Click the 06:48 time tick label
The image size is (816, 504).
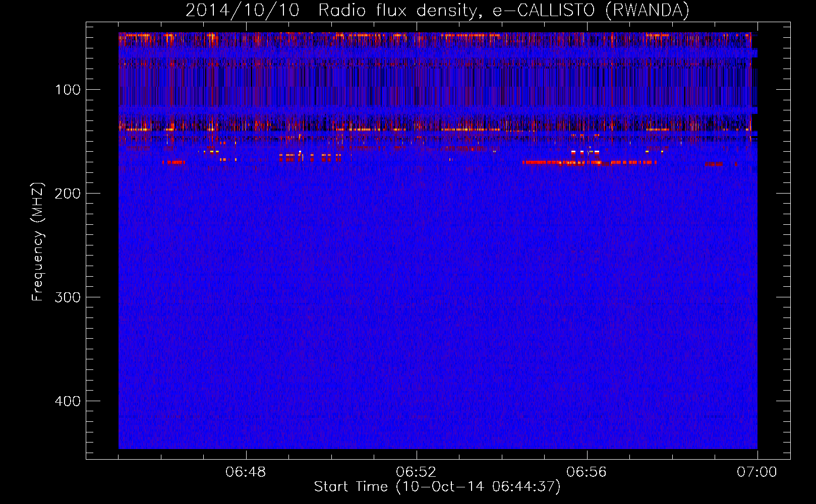point(246,472)
